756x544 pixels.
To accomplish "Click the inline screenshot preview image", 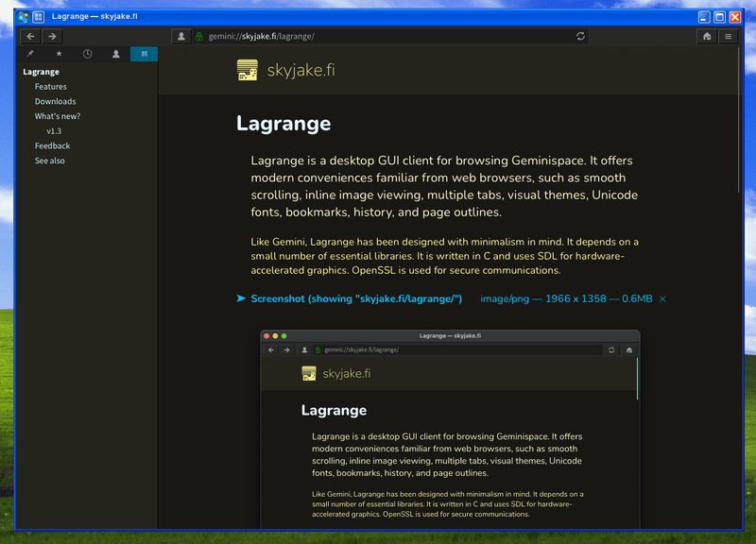I will pyautogui.click(x=450, y=429).
